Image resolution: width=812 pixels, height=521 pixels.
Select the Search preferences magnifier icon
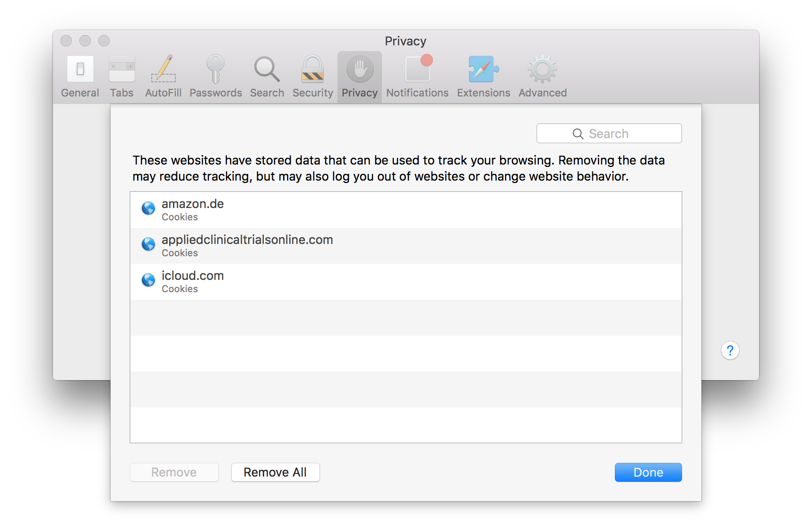[x=267, y=77]
